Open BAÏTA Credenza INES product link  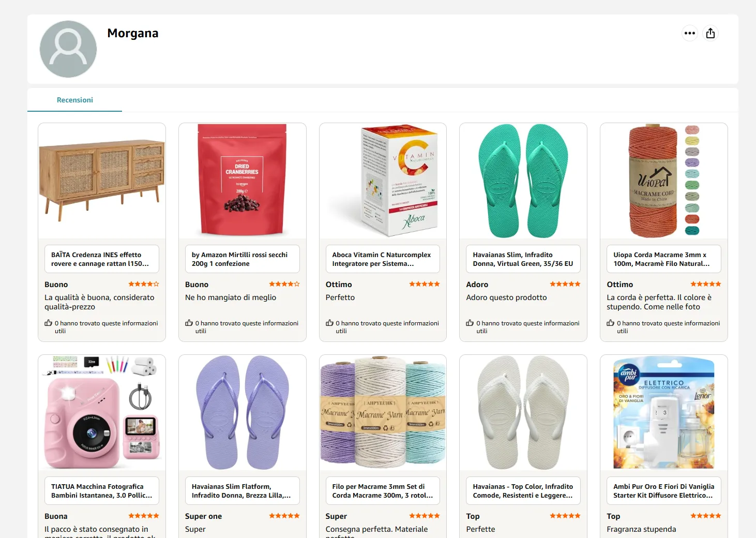pyautogui.click(x=101, y=259)
